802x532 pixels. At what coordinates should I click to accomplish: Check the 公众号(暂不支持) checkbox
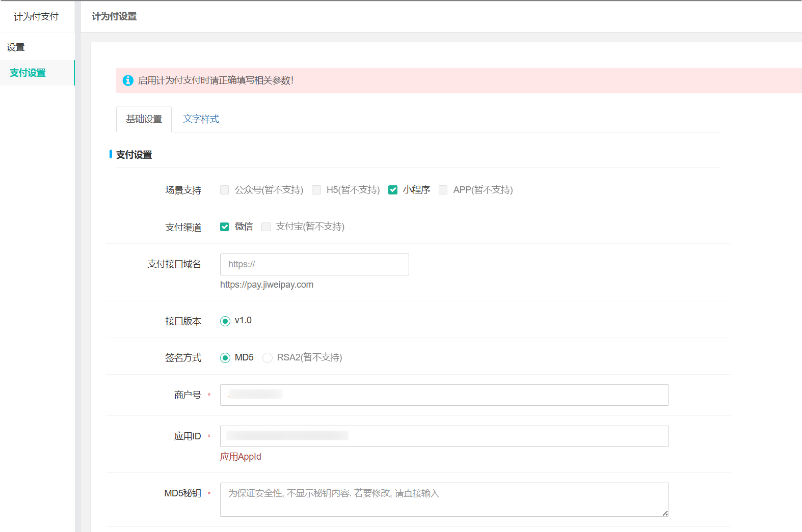coord(225,190)
